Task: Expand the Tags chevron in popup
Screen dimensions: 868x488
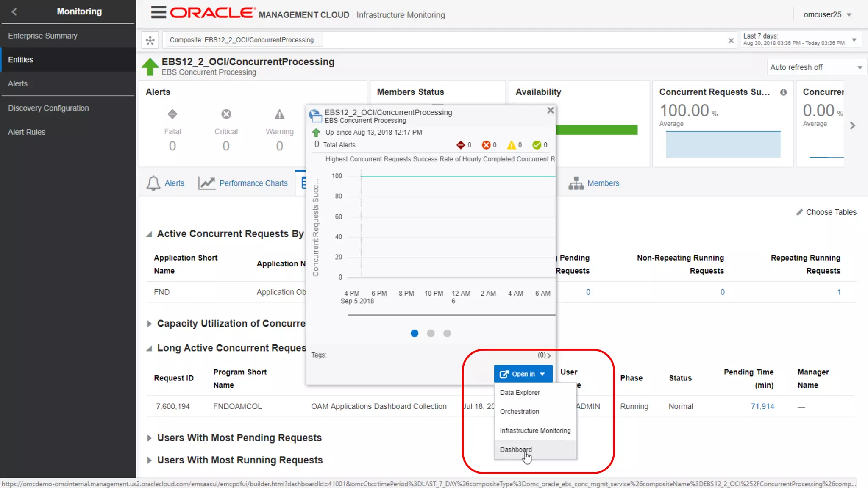Action: (549, 355)
